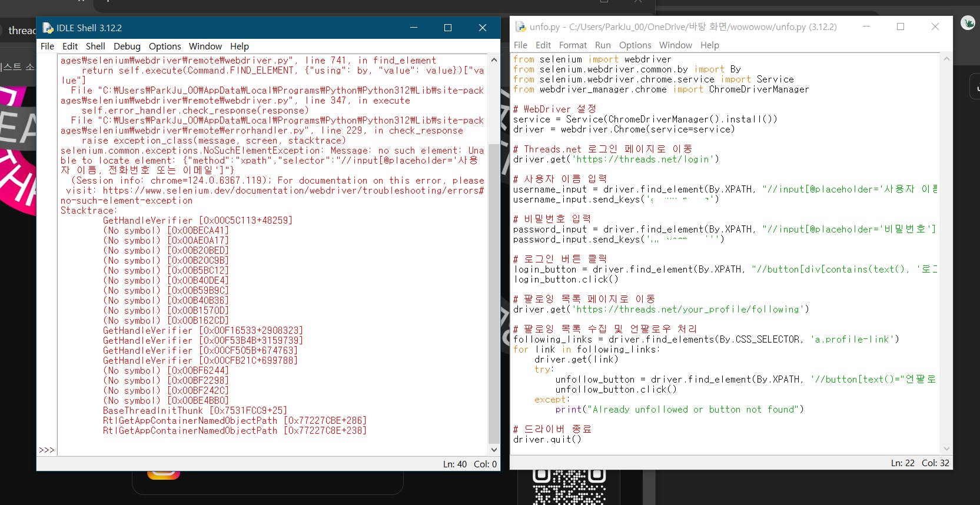980x505 pixels.
Task: Click the ChromeDriverManager import line
Action: [661, 89]
